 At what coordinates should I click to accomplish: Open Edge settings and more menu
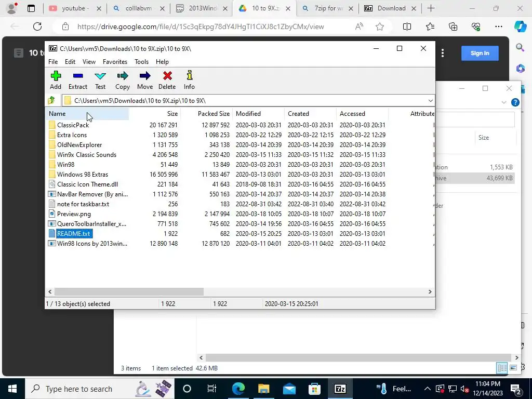pyautogui.click(x=498, y=26)
